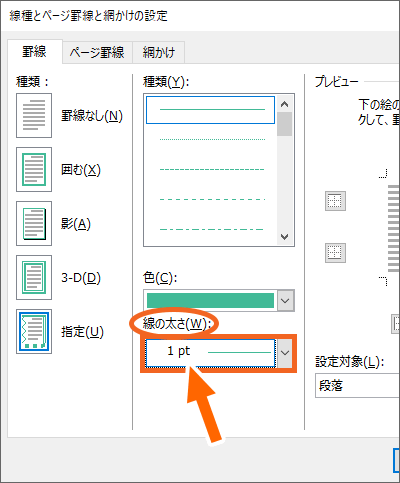
Task: Open the 設定対象 段落 combo box
Action: click(x=357, y=386)
